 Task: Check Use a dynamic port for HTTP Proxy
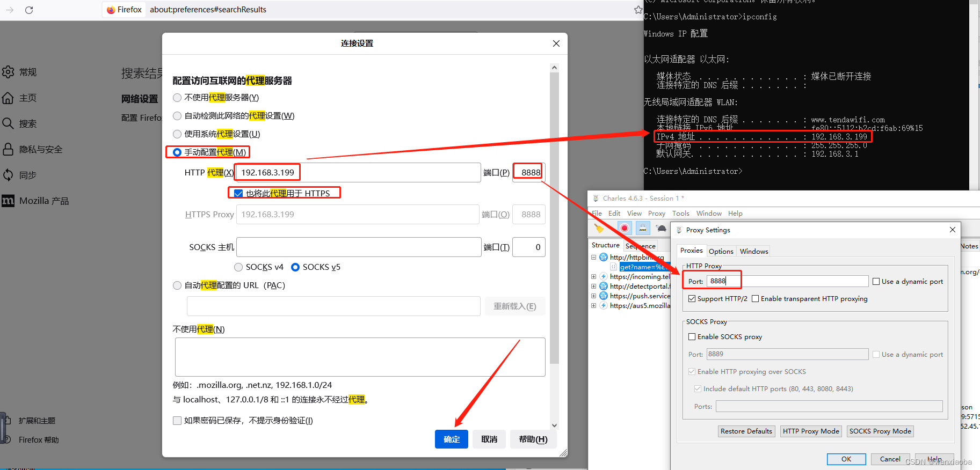[x=876, y=282]
